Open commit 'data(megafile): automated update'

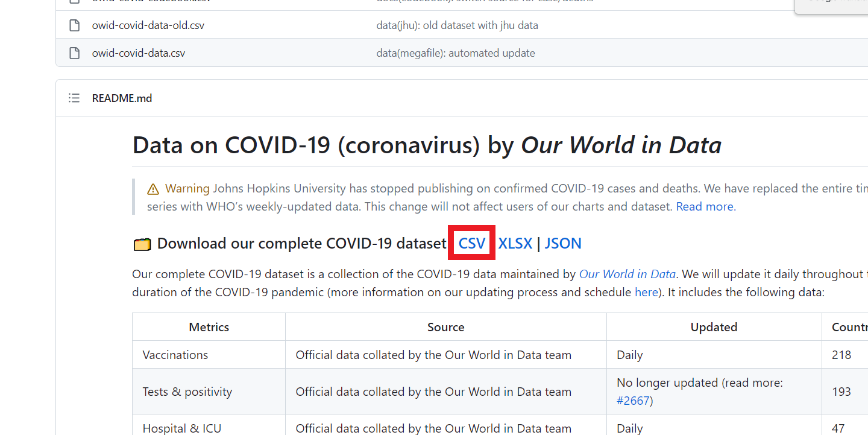tap(456, 53)
